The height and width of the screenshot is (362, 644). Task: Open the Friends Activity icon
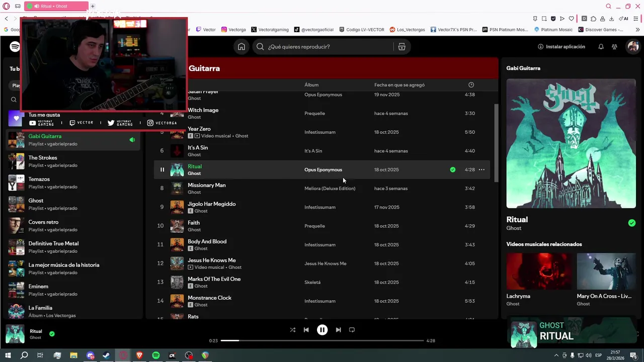coord(614,47)
